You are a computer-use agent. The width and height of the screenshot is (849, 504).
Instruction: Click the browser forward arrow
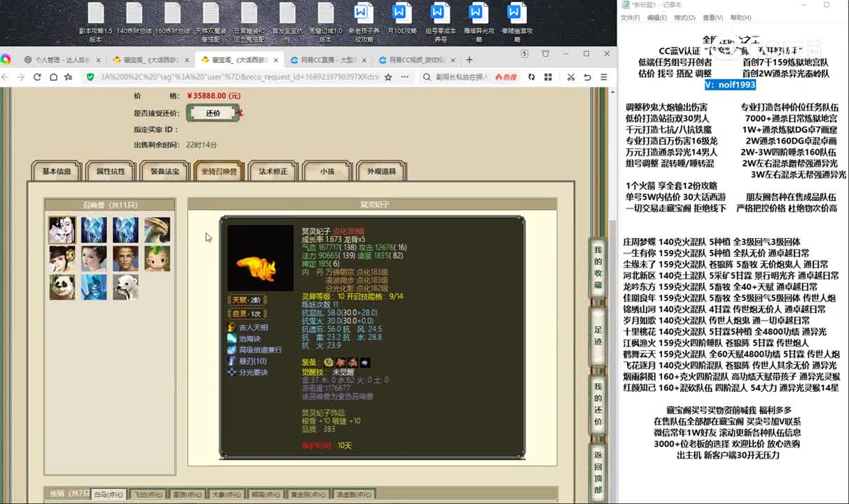[22, 77]
